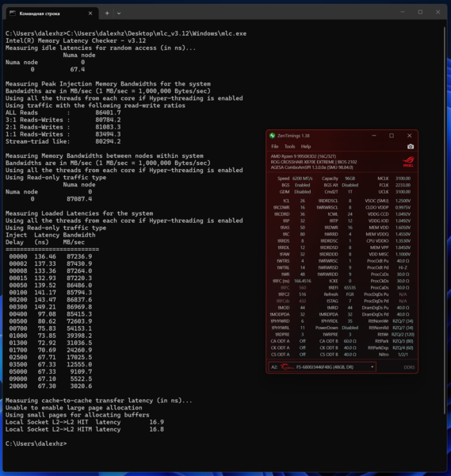Maximize the terminal window
Screen dimensions: 451x476
[420, 12]
